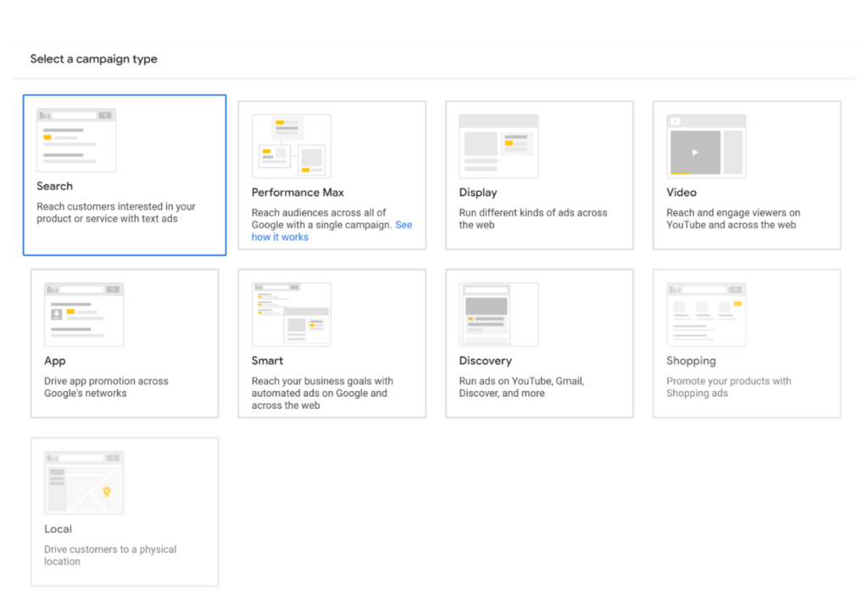Click the Shopping campaign products icon
868x604 pixels.
(x=706, y=314)
